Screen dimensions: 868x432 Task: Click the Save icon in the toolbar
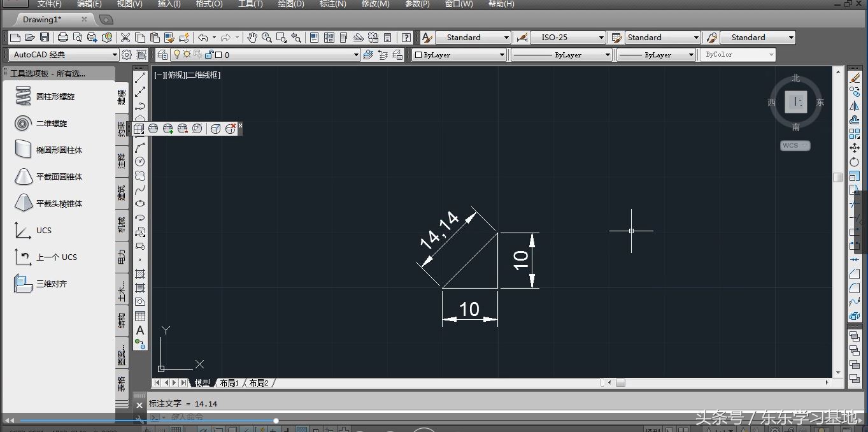click(45, 38)
